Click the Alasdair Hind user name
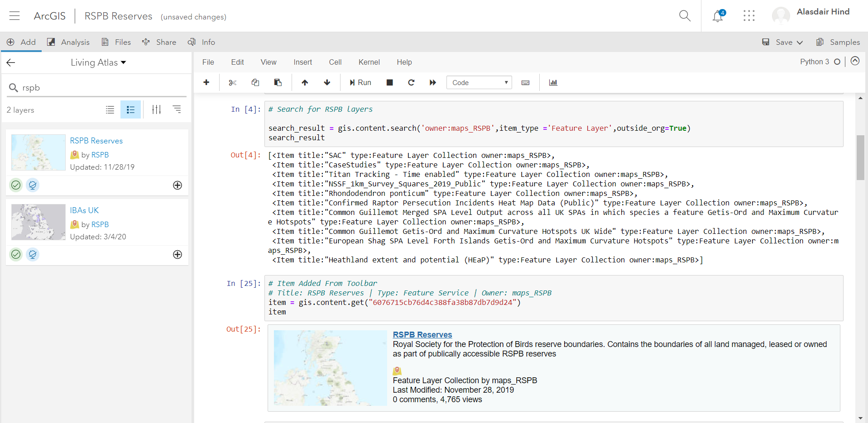The height and width of the screenshot is (423, 868). 823,12
